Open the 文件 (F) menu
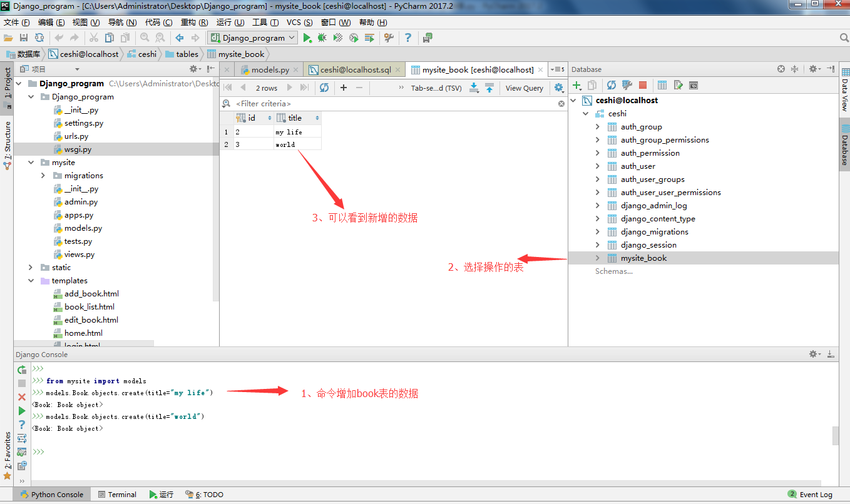The image size is (850, 504). [17, 22]
